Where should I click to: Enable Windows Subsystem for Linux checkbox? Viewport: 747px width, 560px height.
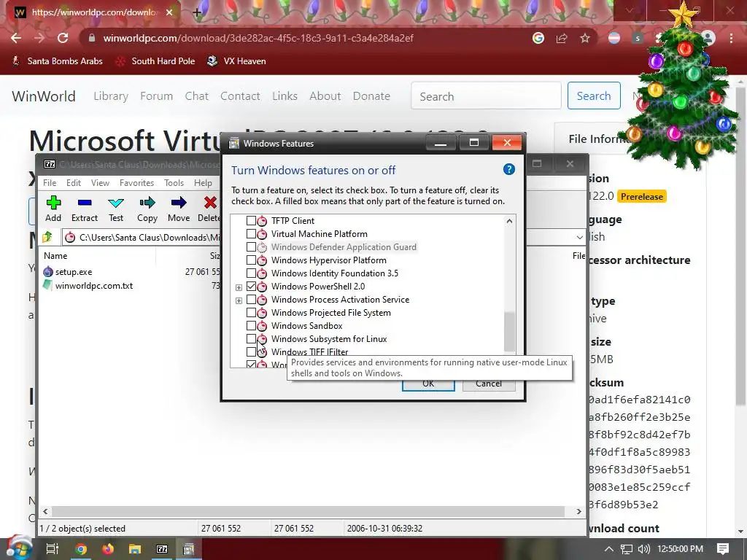(251, 338)
